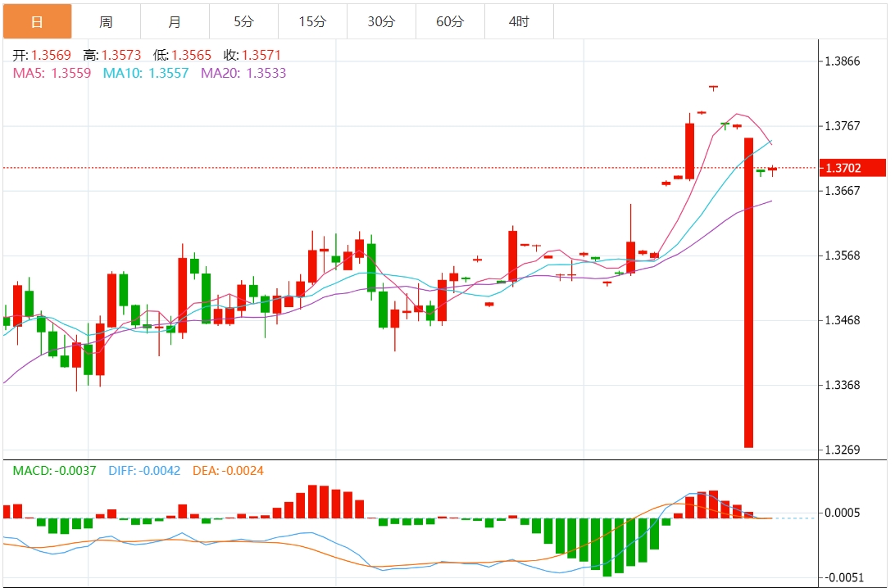Click the MACD: -0.0037 label
Viewport: 895px width, 588px height.
click(x=54, y=471)
